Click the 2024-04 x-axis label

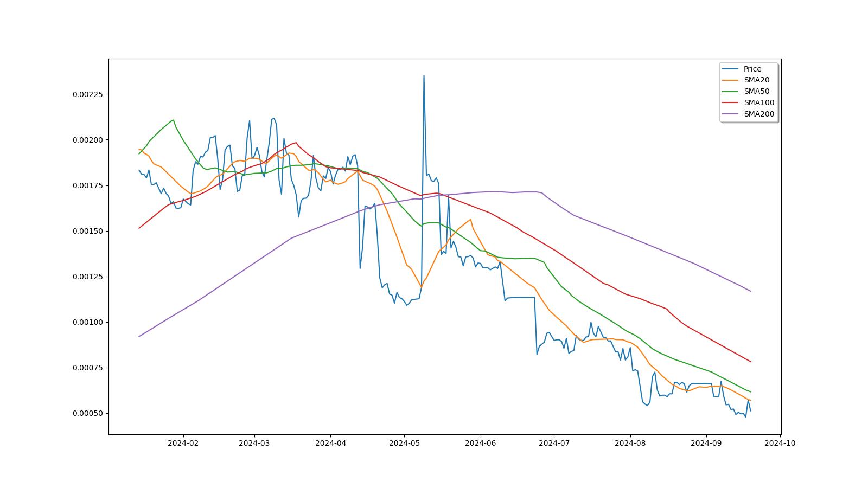click(330, 443)
